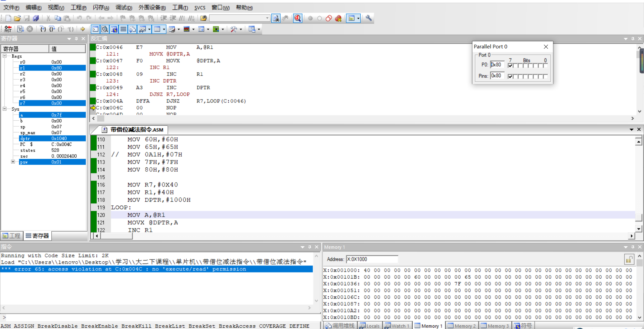Open the 闪存(A) menu
Viewport: 644px width, 329px height.
(x=101, y=7)
